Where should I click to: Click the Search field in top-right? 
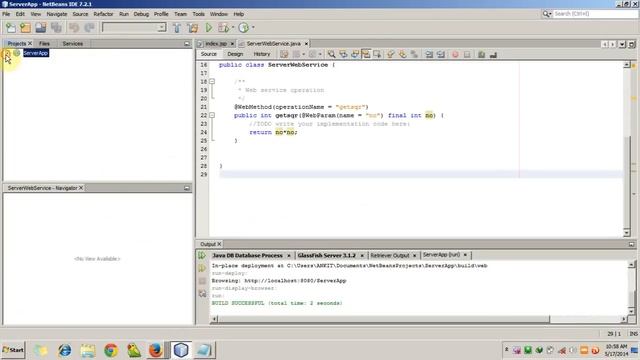tap(595, 14)
